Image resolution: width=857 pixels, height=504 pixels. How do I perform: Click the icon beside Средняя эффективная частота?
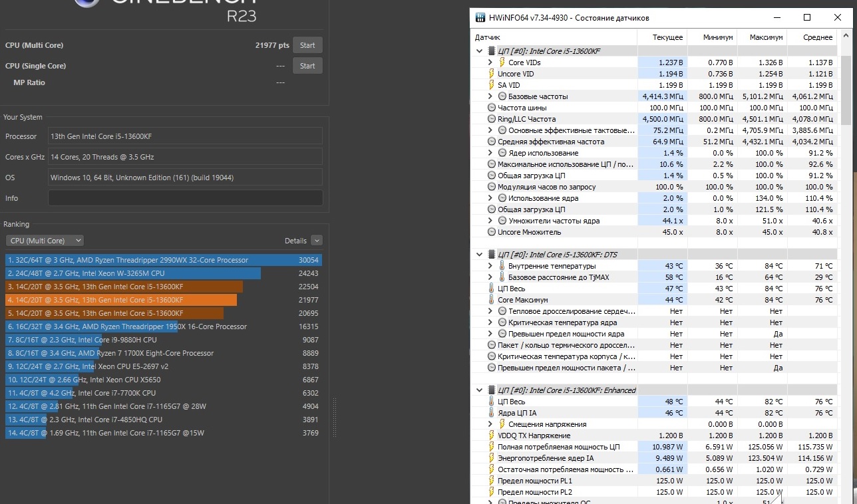click(x=492, y=142)
